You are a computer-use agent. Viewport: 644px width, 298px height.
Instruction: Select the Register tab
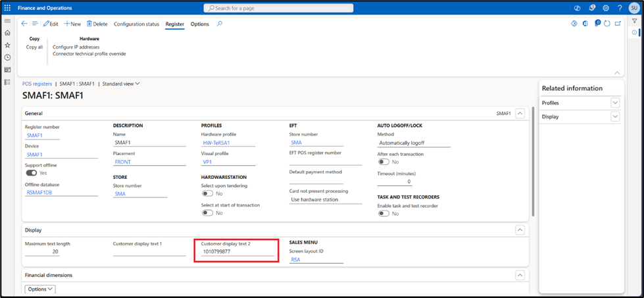click(175, 24)
